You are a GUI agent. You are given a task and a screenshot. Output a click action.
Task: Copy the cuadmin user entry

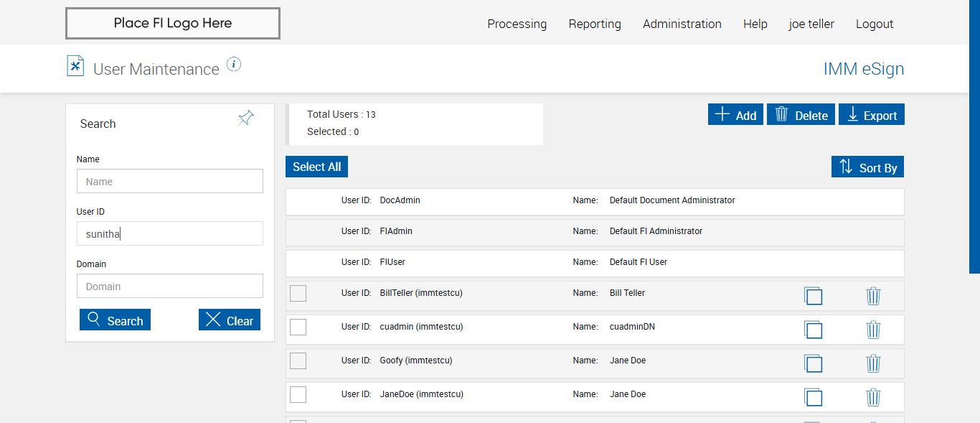point(813,330)
